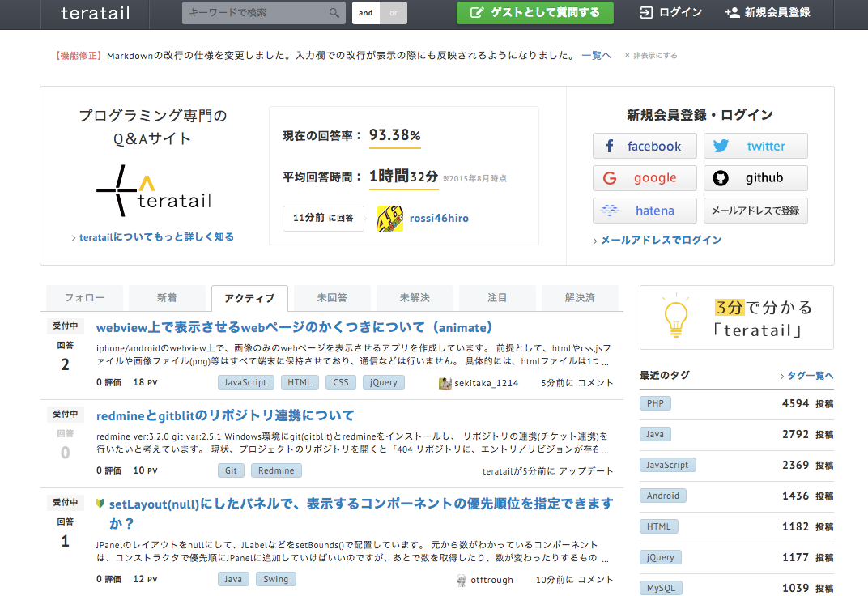Viewport: 868px width, 596px height.
Task: Open the 3分で分かる「teratail」banner text
Action: pos(764,319)
